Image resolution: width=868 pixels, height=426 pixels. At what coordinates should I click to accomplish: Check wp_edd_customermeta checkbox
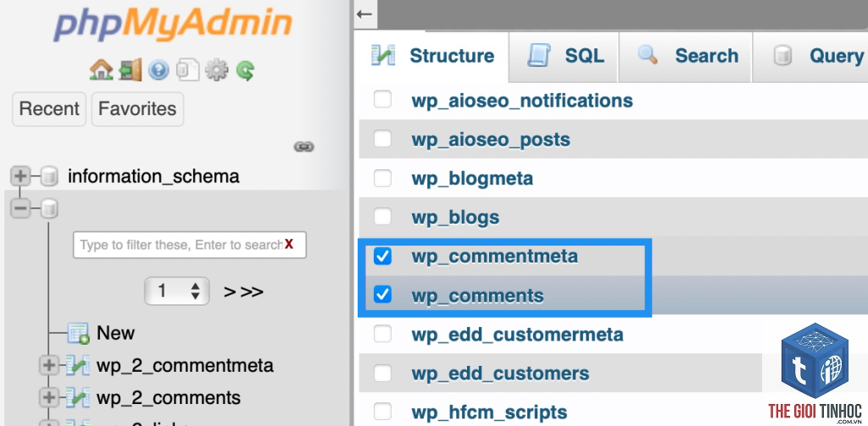[382, 335]
